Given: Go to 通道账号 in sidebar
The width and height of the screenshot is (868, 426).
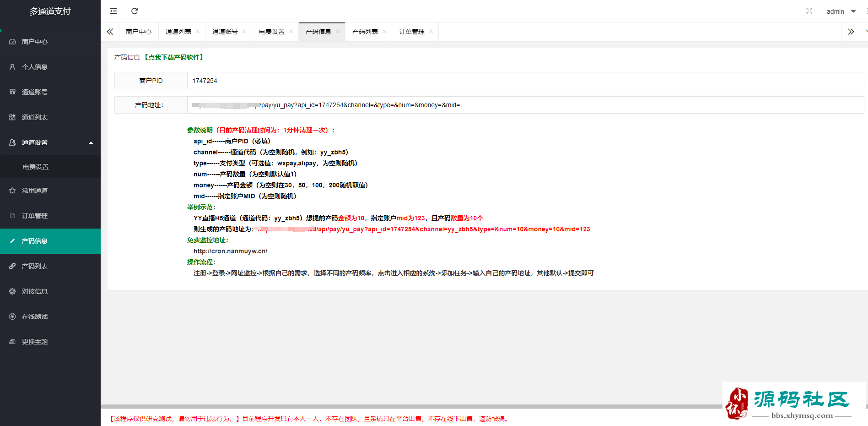Looking at the screenshot, I should (35, 92).
